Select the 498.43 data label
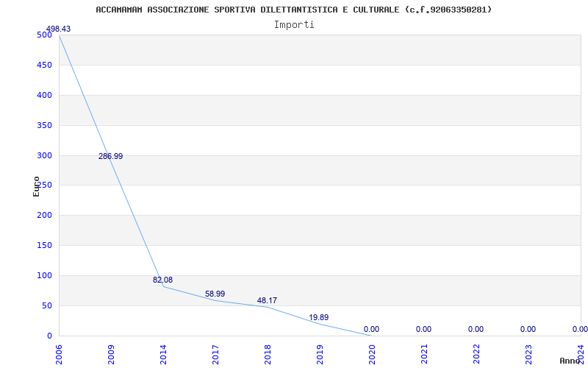The height and width of the screenshot is (368, 588). 58,29
